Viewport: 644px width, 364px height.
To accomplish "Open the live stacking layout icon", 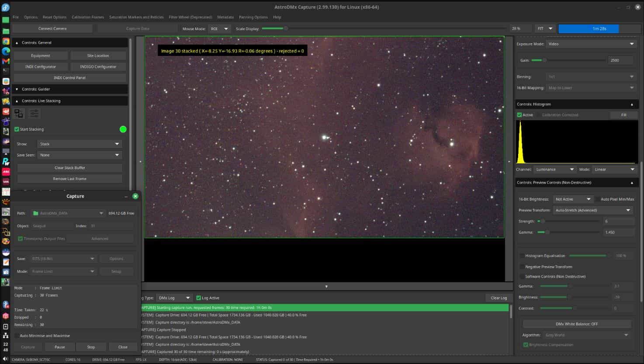I will 19,114.
